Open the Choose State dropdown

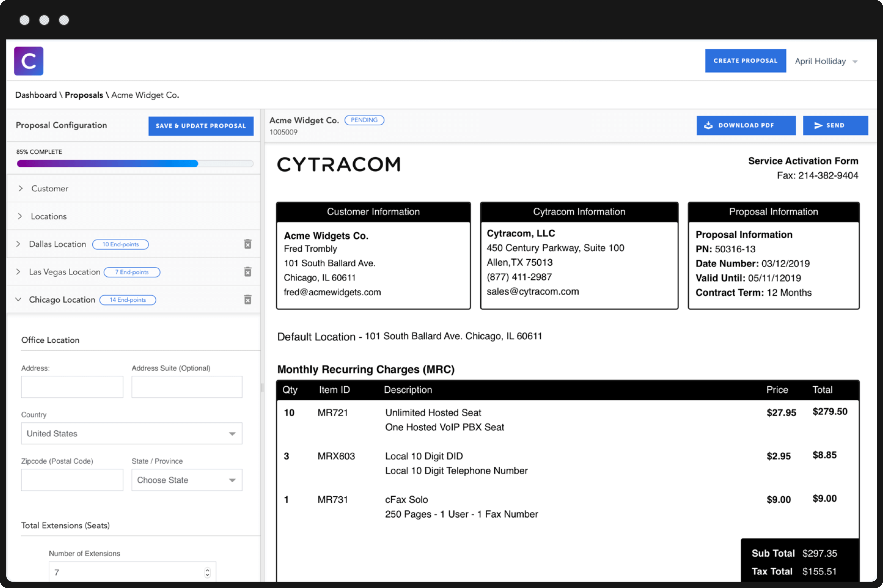[x=187, y=480]
